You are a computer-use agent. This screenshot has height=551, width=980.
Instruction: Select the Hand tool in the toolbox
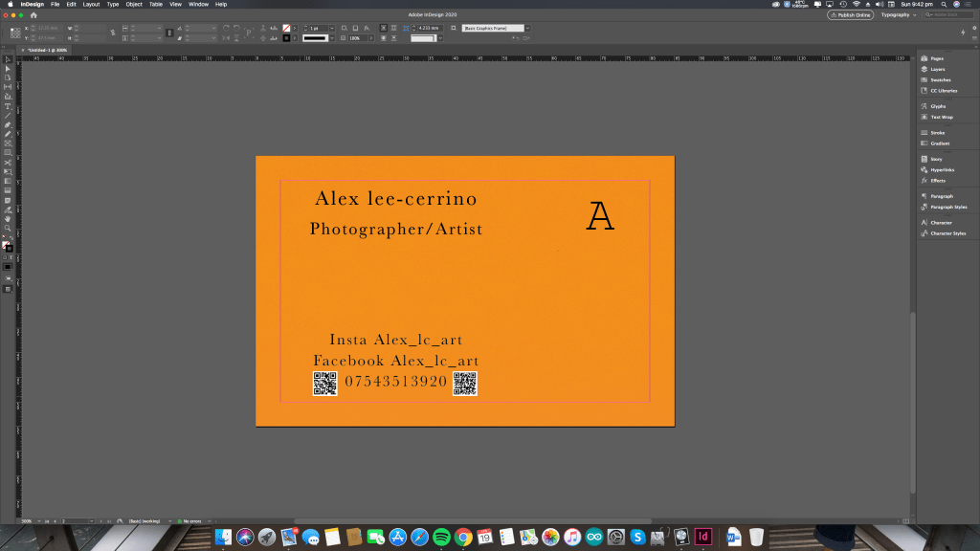pos(8,218)
